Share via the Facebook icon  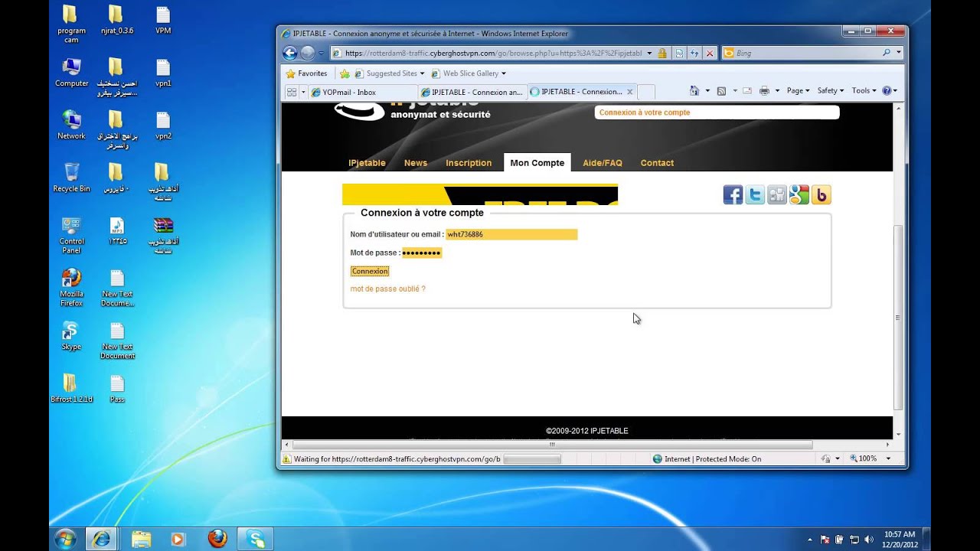pyautogui.click(x=733, y=195)
